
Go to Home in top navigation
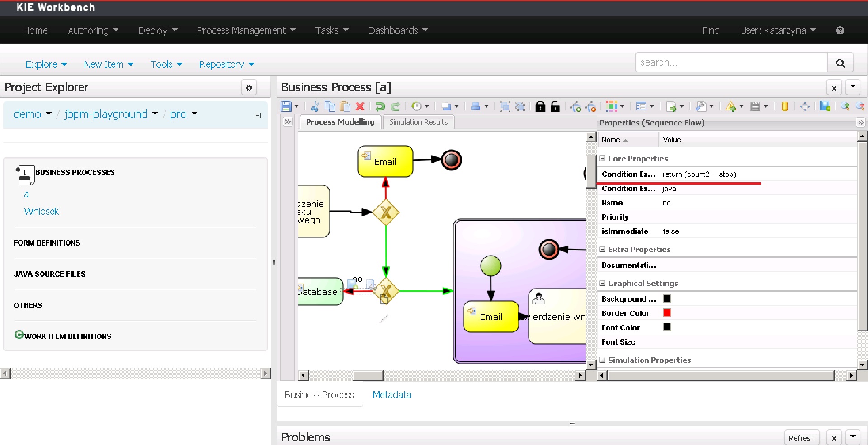[35, 30]
